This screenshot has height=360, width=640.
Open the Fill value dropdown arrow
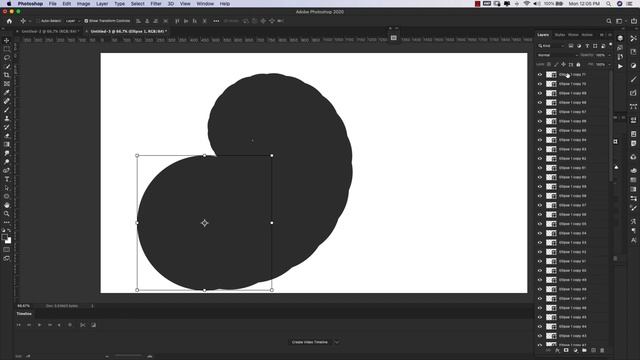pyautogui.click(x=609, y=64)
